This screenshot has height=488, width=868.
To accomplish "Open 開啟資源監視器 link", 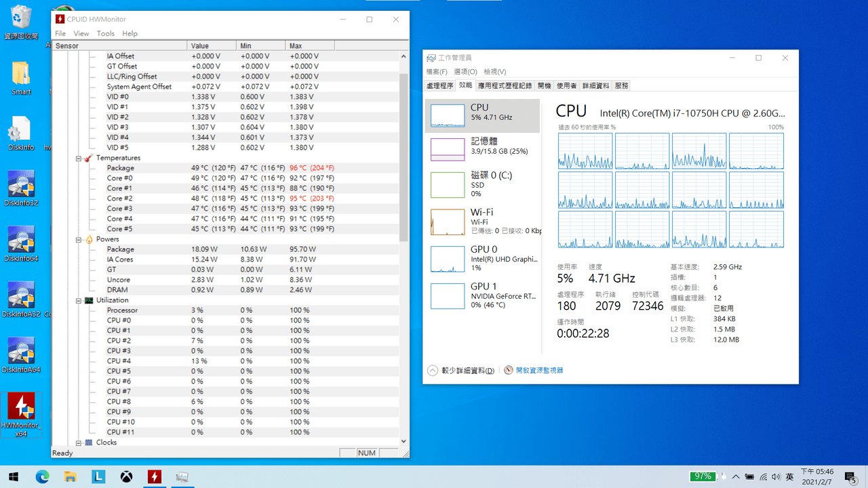I will point(540,371).
